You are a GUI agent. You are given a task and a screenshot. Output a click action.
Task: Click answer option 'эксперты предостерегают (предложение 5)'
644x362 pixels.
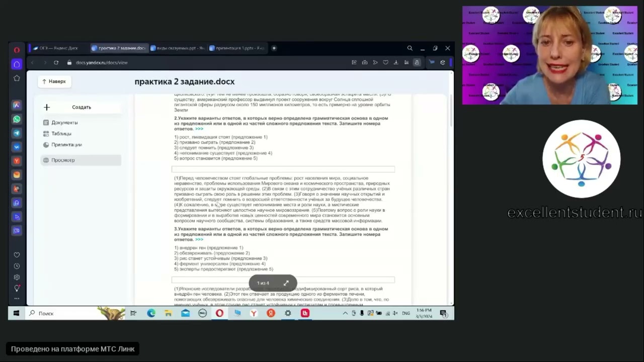point(224,269)
